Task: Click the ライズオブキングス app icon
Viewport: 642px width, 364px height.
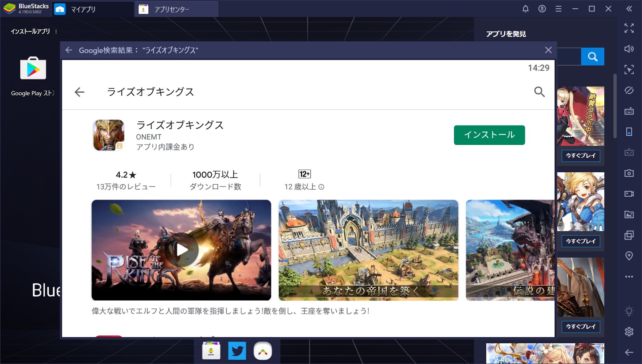Action: click(x=109, y=135)
